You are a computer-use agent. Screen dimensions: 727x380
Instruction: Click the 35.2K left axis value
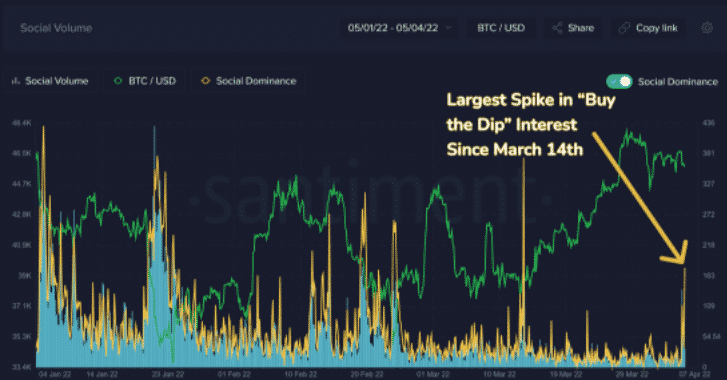tap(22, 336)
